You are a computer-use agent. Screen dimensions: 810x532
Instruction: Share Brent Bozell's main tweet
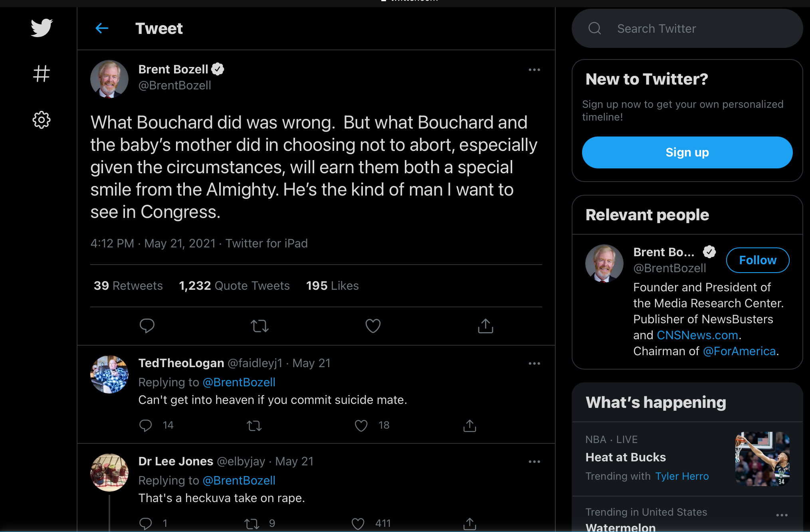(x=485, y=326)
